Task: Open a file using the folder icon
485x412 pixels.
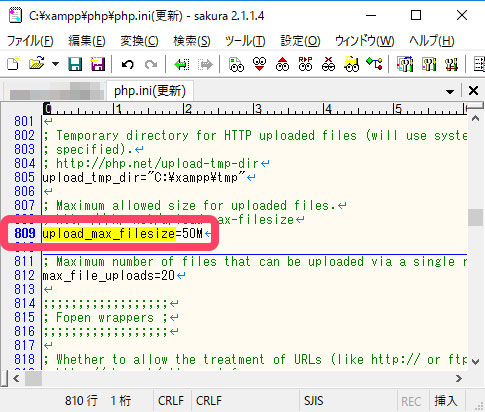Action: [x=37, y=63]
